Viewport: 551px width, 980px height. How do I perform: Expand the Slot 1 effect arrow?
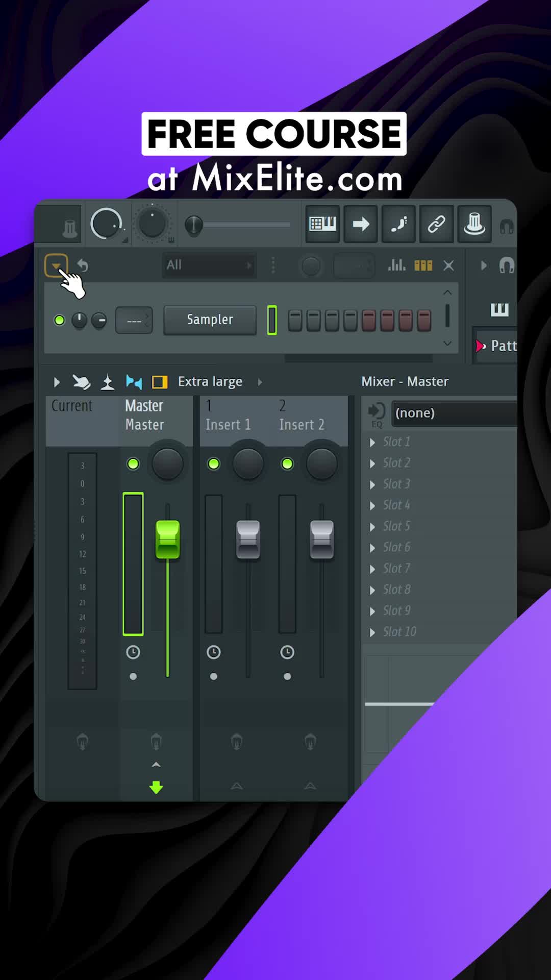click(372, 442)
